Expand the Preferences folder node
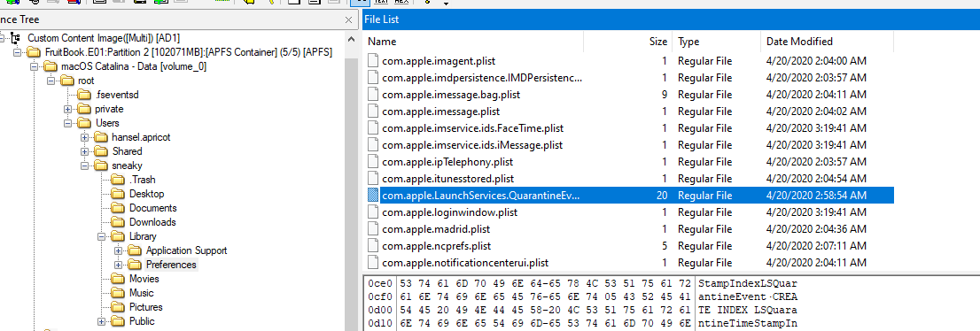Image resolution: width=980 pixels, height=331 pixels. [118, 265]
